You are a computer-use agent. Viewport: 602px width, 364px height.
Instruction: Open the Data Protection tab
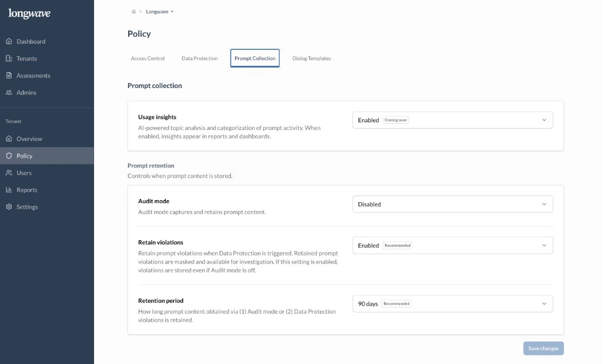point(199,58)
